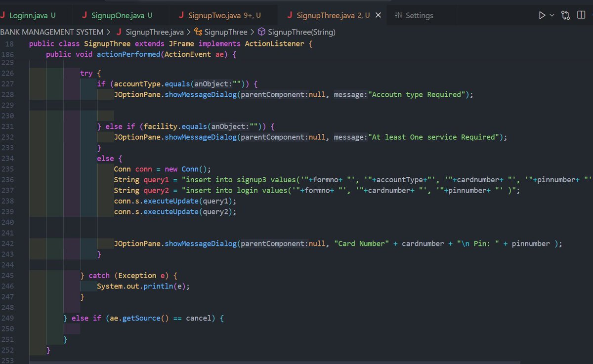Click the parentComponent hint on line 228
Viewport: 593px width, 364px height.
274,94
